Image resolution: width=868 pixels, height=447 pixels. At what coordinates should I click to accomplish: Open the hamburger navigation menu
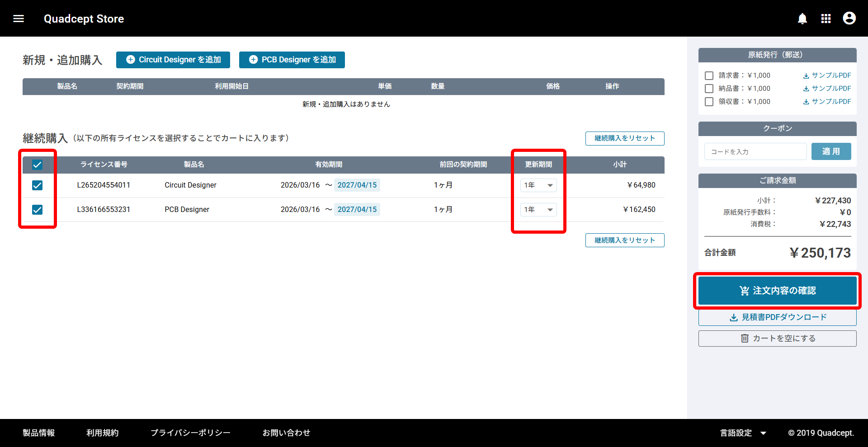[x=19, y=19]
